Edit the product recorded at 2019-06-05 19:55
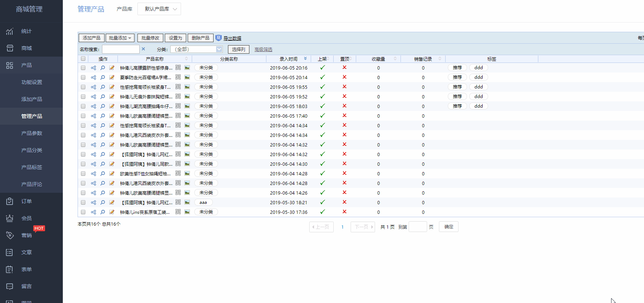The width and height of the screenshot is (644, 303). [112, 87]
